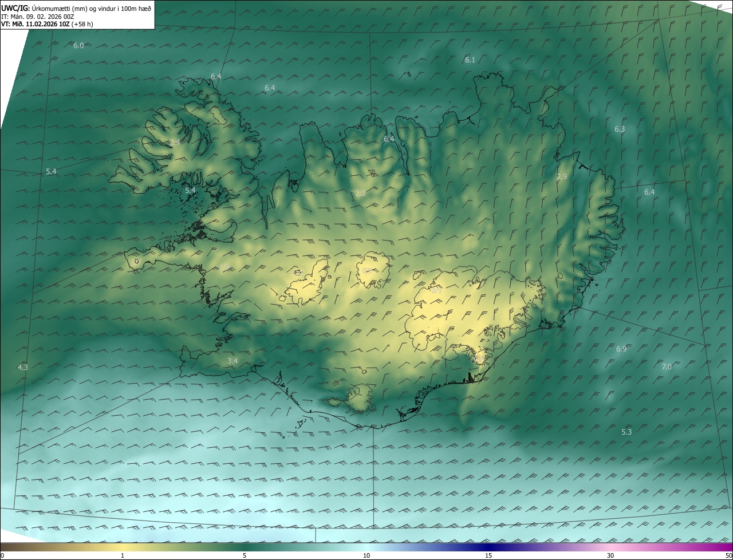Viewport: 733px width, 560px height.
Task: Click the 3.4 value label on the map
Action: point(232,361)
